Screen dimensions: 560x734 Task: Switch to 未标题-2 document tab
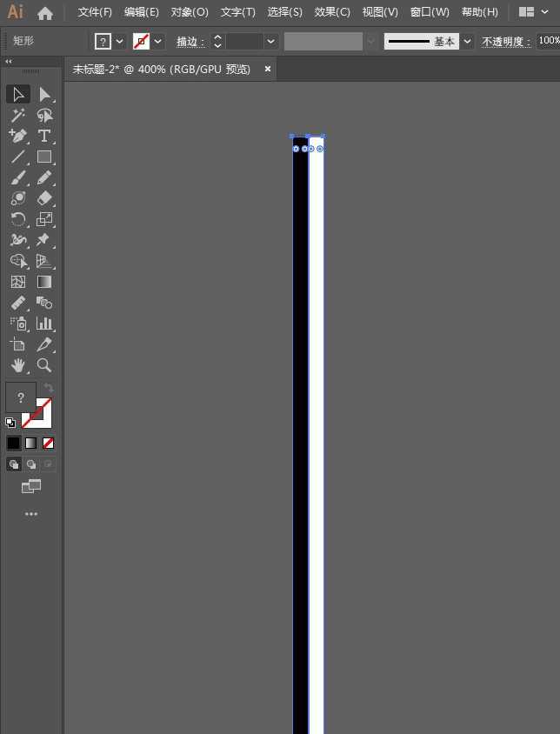pyautogui.click(x=162, y=70)
